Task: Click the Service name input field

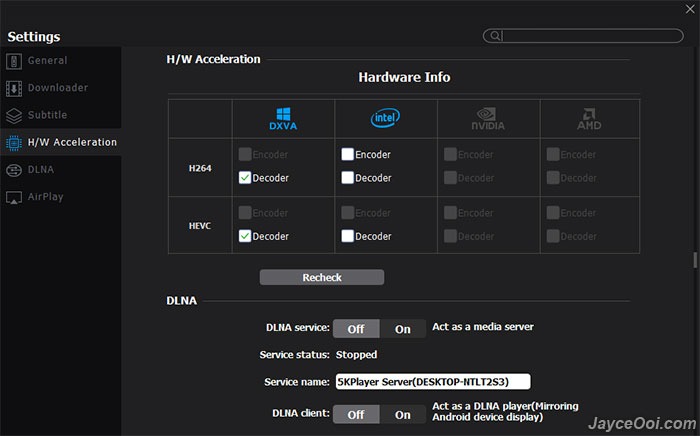Action: coord(433,382)
